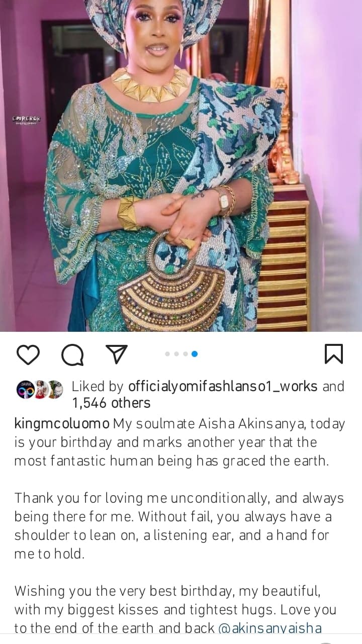Select the active fourth carousel dot
Screen dimensions: 362x644
(x=195, y=354)
